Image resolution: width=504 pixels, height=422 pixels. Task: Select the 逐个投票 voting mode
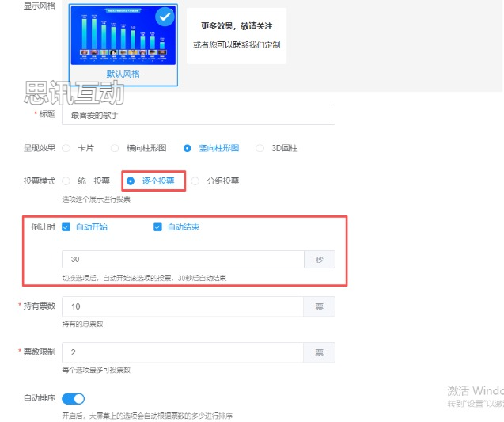tap(131, 181)
